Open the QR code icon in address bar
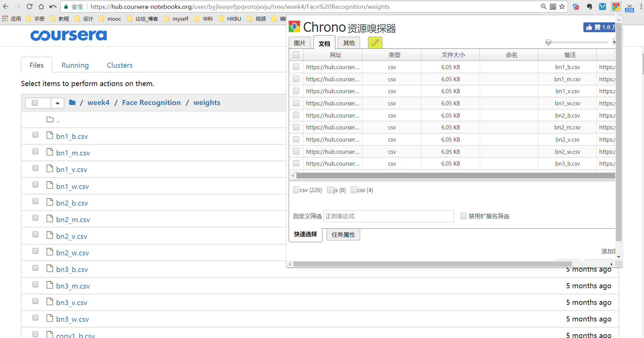The width and height of the screenshot is (644, 338). coord(553,6)
